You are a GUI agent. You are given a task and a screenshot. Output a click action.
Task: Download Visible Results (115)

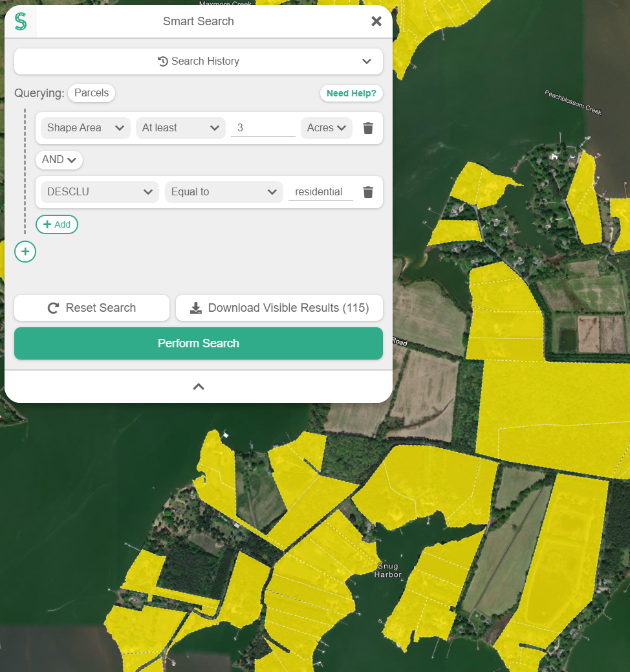point(279,308)
